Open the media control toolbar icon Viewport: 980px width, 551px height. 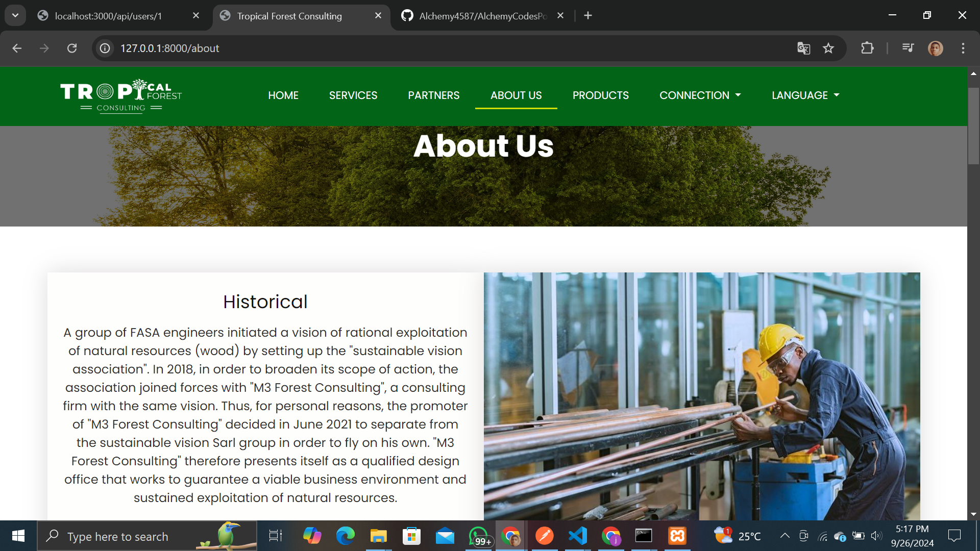[x=908, y=48]
